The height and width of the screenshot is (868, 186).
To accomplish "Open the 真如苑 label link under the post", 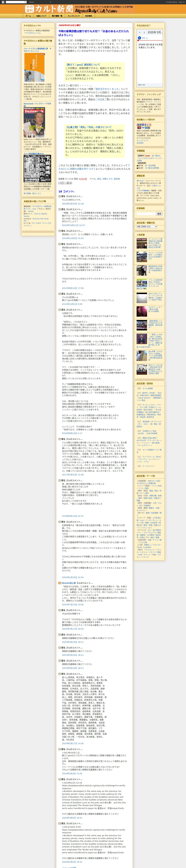I will coord(117,179).
